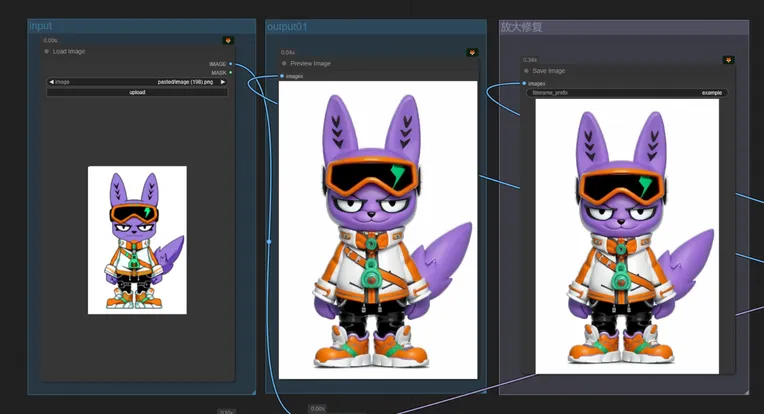Click the fox badge icon on Load Image node
Image resolution: width=764 pixels, height=414 pixels.
pyautogui.click(x=228, y=40)
